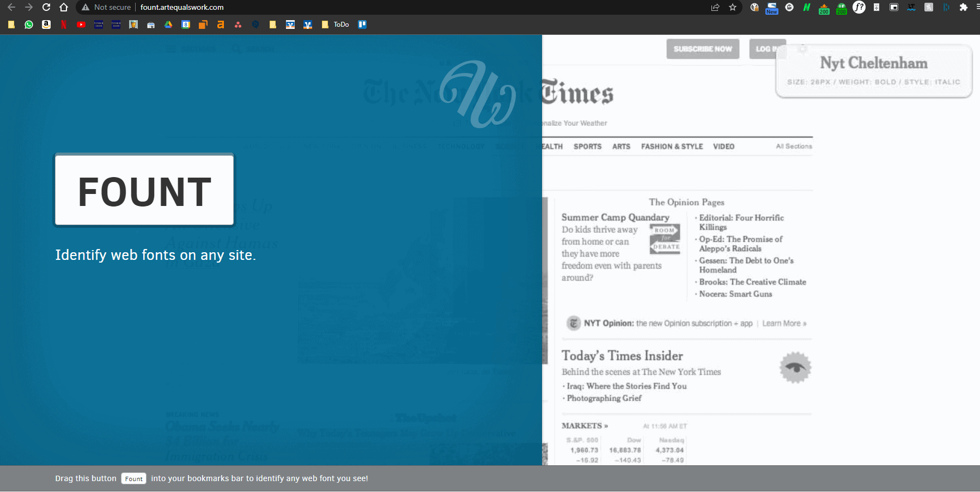Click the small Fount bookmarklet button
This screenshot has width=980, height=492.
point(133,479)
